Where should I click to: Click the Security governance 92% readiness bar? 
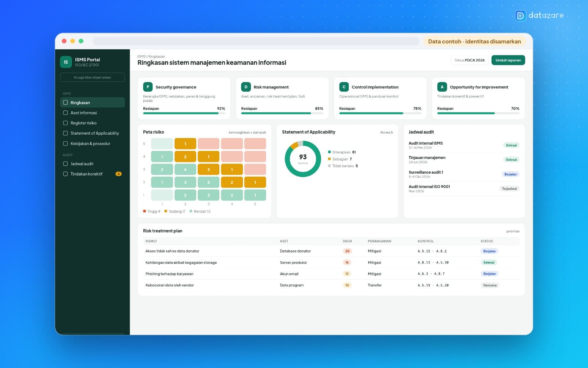coord(184,113)
